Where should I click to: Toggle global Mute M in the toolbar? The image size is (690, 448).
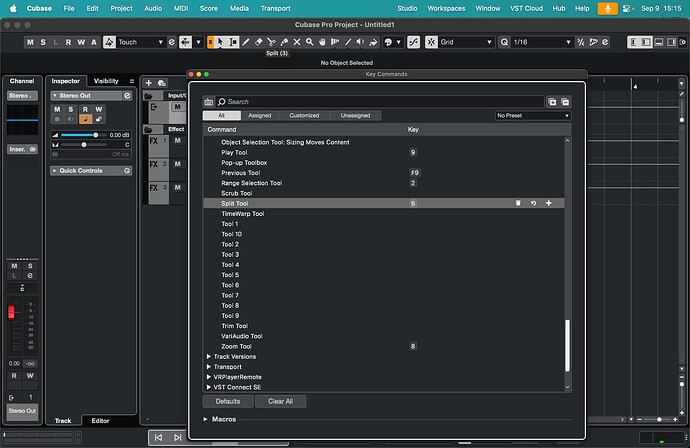pyautogui.click(x=30, y=42)
